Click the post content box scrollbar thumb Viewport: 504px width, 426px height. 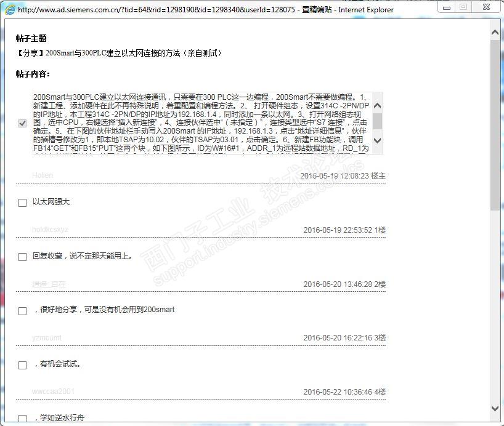[378, 121]
